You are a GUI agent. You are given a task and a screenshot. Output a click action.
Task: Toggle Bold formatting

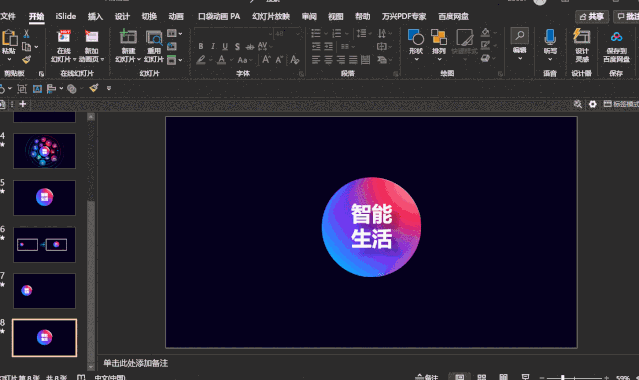click(201, 47)
